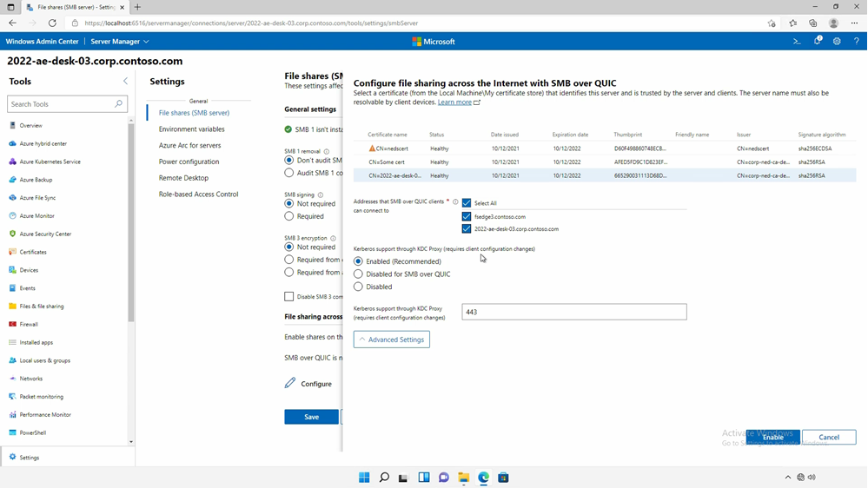Screen dimensions: 868x488
Task: Open notifications bell in header
Action: pos(817,41)
